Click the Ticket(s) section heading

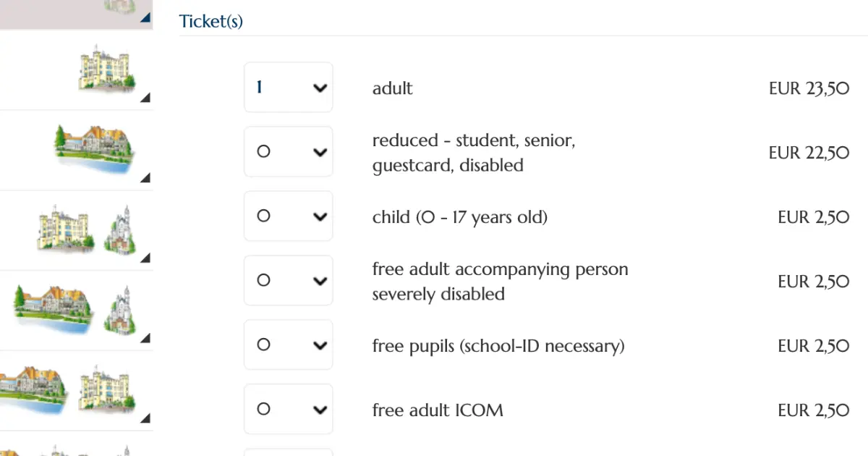[x=211, y=22]
